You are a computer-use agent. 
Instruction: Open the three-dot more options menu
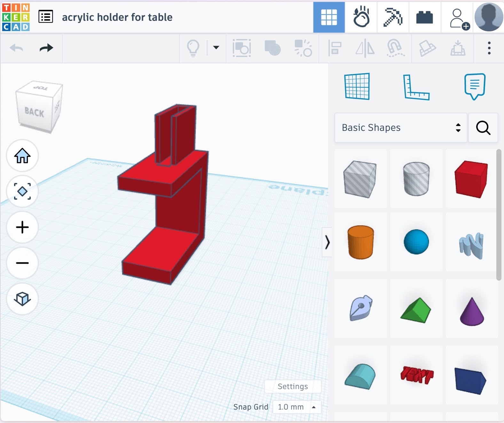tap(489, 48)
